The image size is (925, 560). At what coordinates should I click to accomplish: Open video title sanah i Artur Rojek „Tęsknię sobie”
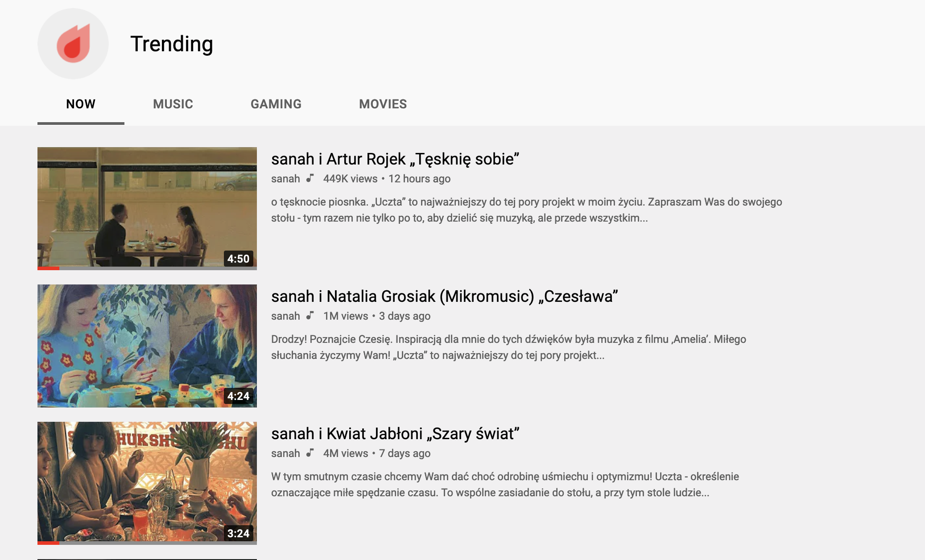(395, 159)
